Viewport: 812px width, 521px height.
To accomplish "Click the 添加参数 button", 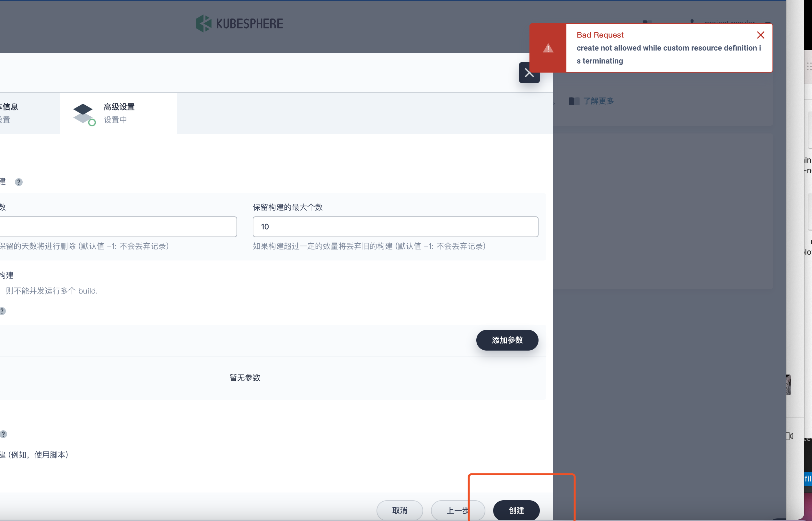I will pyautogui.click(x=507, y=340).
